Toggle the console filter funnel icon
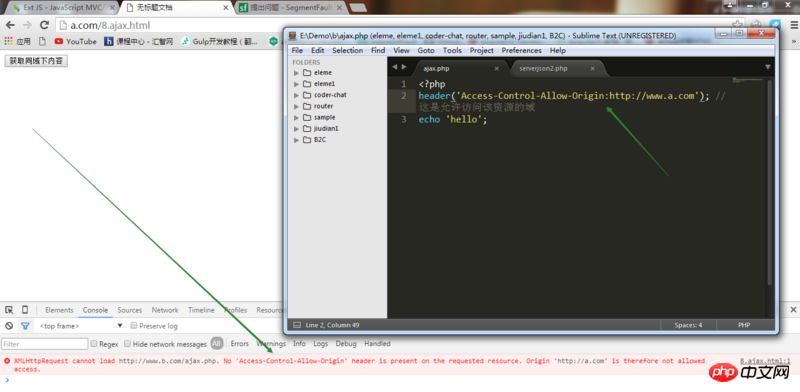The height and width of the screenshot is (392, 800). click(x=25, y=326)
